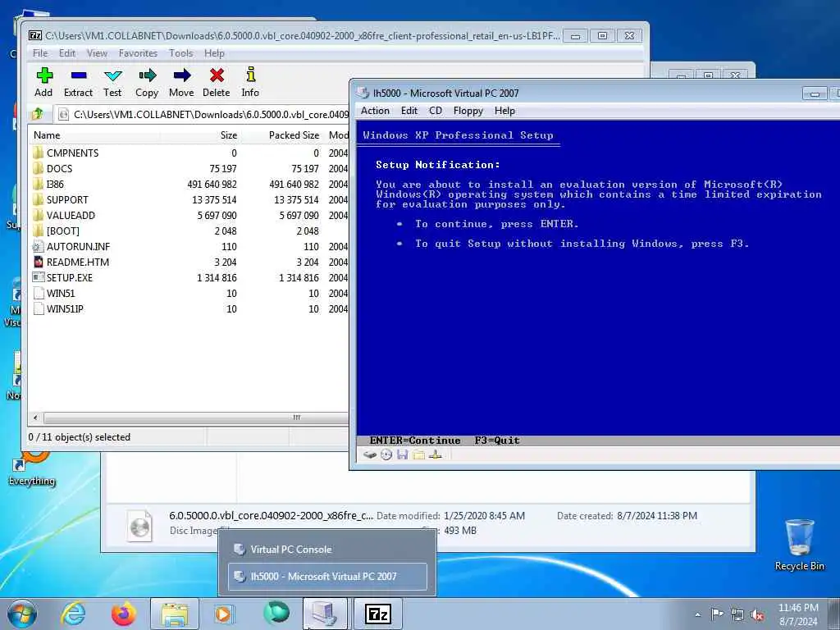This screenshot has height=630, width=840.
Task: Click the network adapter status icon in Virtual PC
Action: (435, 454)
